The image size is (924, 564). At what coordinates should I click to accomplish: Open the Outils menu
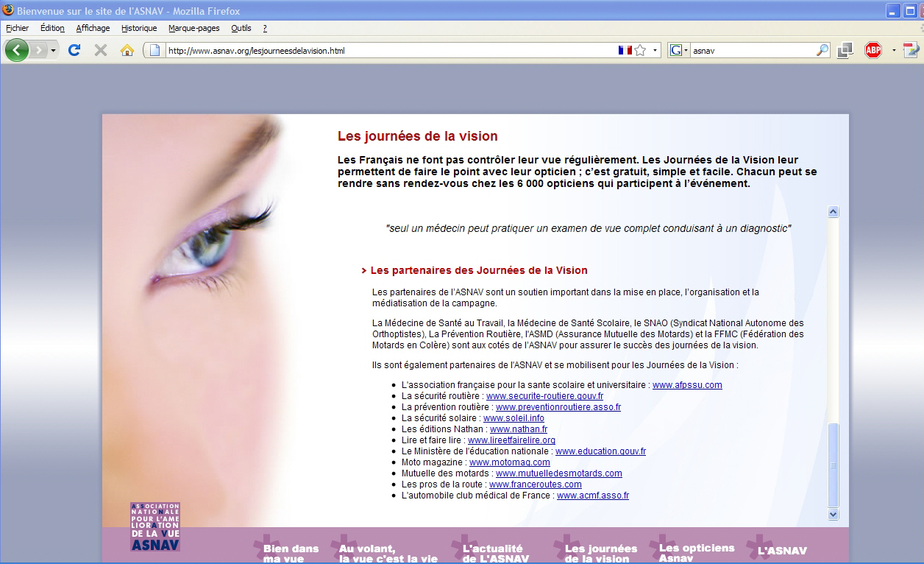(x=241, y=28)
